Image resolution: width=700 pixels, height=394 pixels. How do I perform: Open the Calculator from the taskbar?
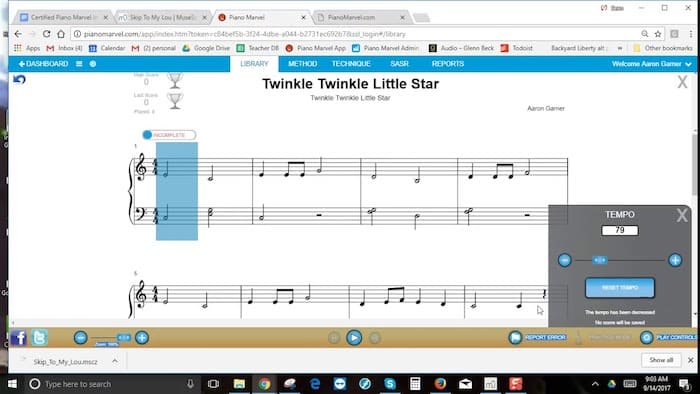pos(415,384)
